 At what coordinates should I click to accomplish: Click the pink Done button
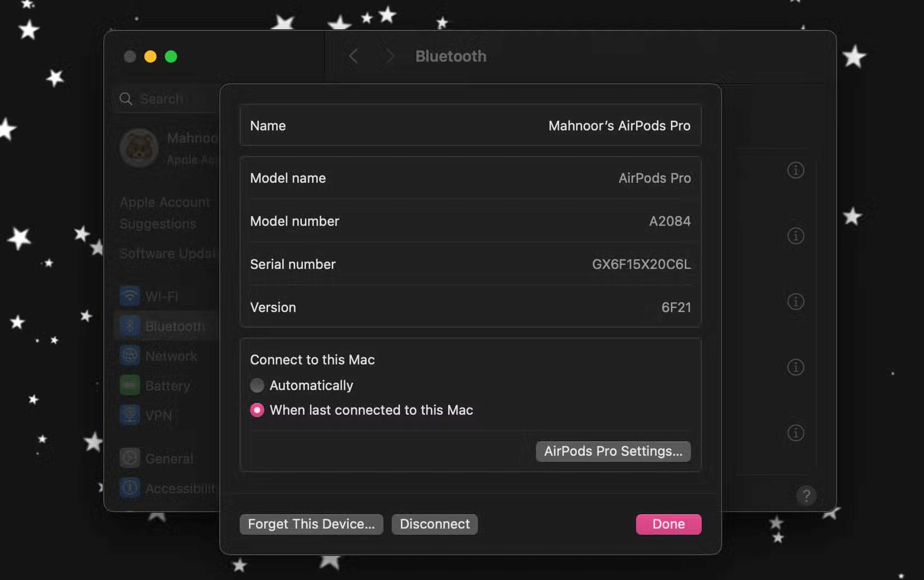(669, 524)
